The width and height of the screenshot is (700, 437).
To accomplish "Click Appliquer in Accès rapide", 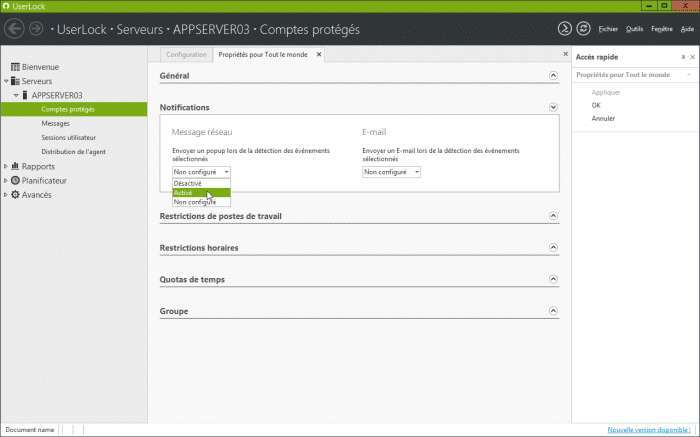I will 606,92.
